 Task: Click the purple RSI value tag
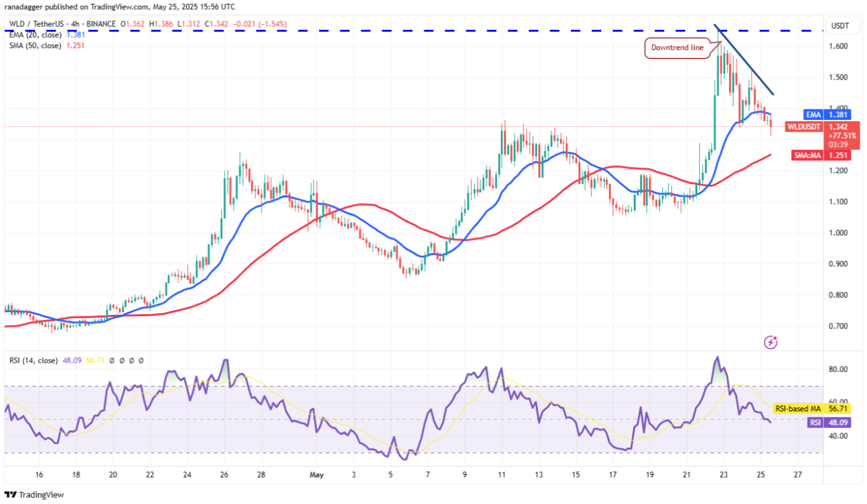coord(833,422)
